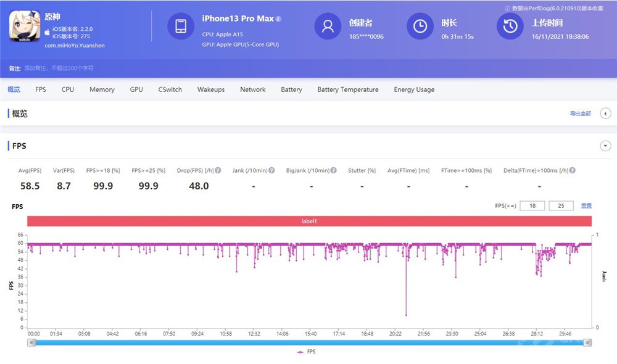
Task: Click the CPU: Apple A15 text
Action: [222, 34]
